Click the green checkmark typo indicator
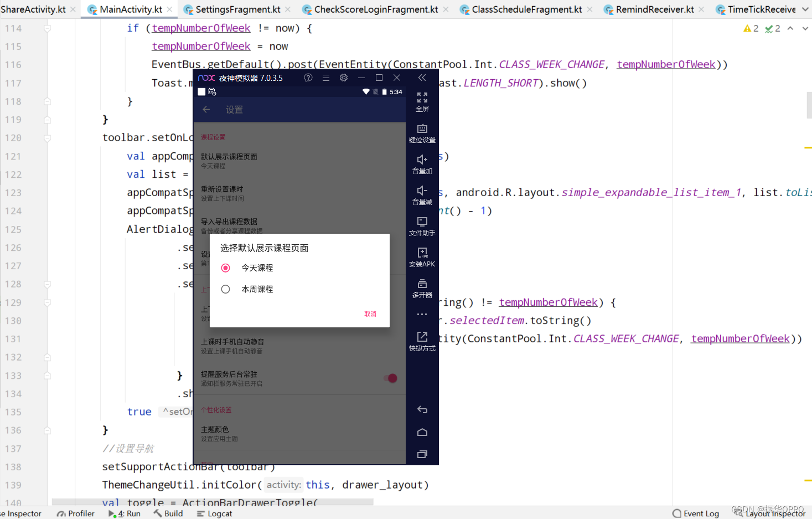The image size is (812, 519). click(x=773, y=28)
